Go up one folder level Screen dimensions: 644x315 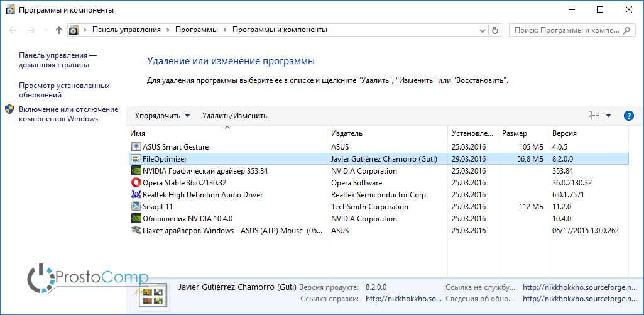pos(59,30)
